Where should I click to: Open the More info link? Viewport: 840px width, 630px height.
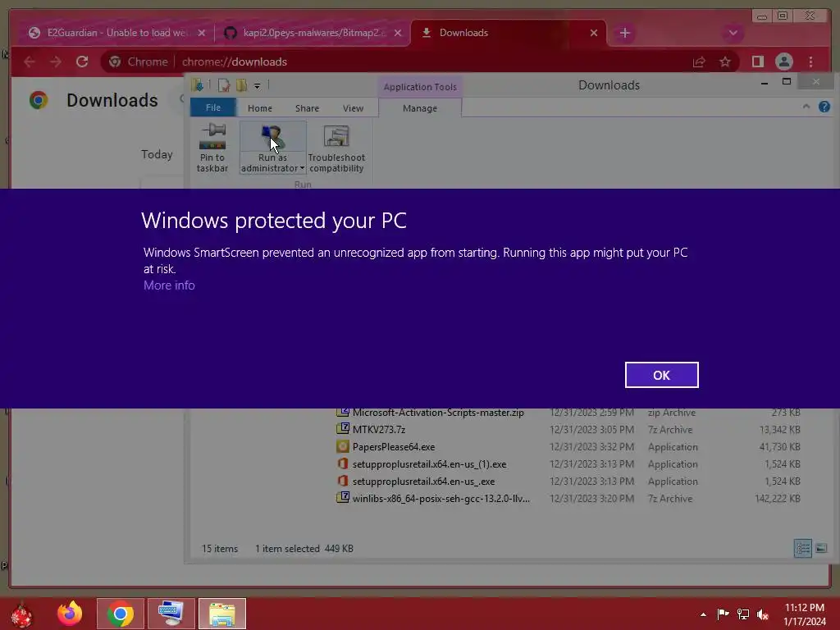(x=169, y=285)
